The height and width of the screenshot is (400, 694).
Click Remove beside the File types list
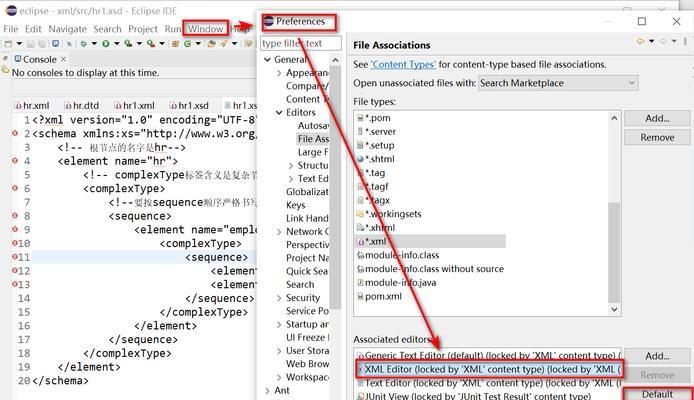[657, 137]
